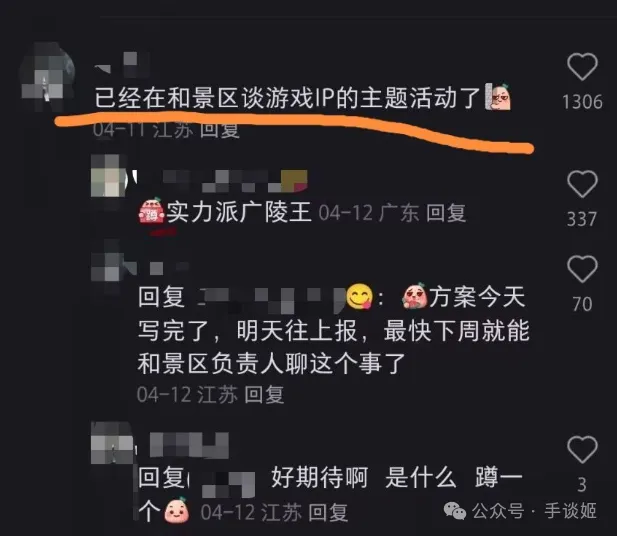Like the 实力派广陵王 comment
The width and height of the screenshot is (617, 536).
(x=582, y=184)
